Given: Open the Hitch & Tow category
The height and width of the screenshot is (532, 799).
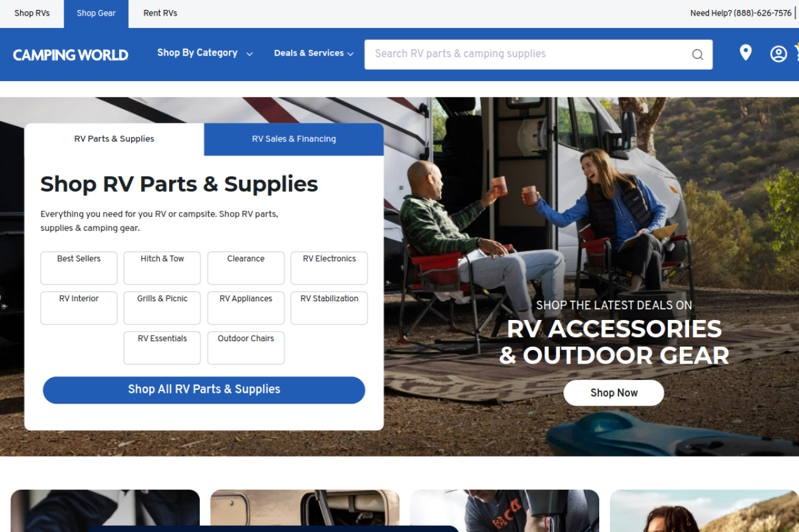Looking at the screenshot, I should [162, 268].
